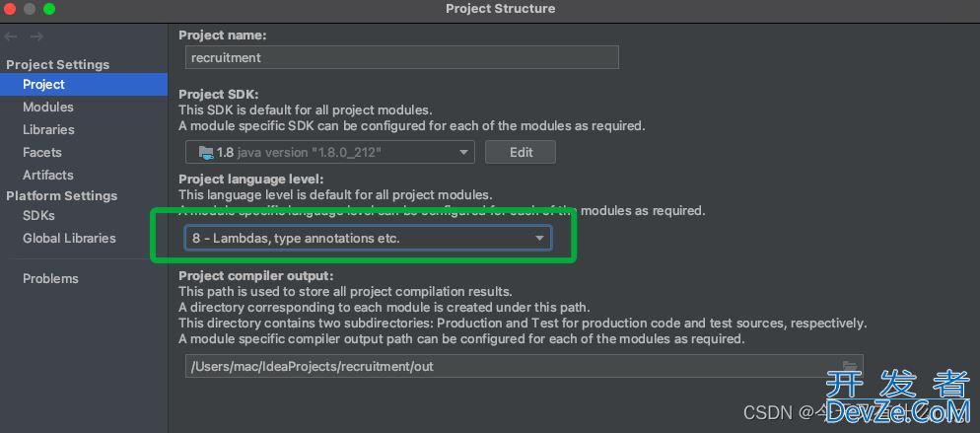Click the SDK folder icon in dropdown

(206, 152)
